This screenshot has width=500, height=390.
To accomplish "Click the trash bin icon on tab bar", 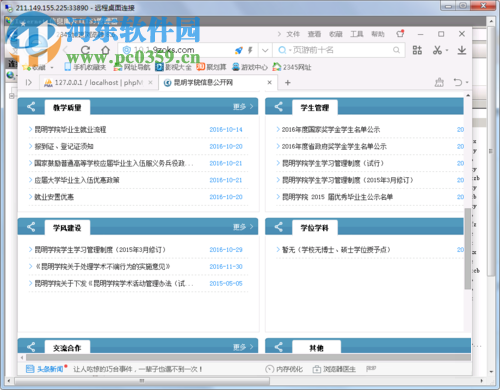I will [x=439, y=82].
